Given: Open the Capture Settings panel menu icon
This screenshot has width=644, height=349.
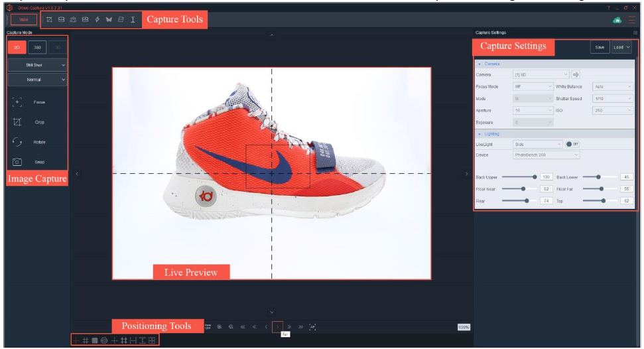Looking at the screenshot, I should tap(635, 33).
